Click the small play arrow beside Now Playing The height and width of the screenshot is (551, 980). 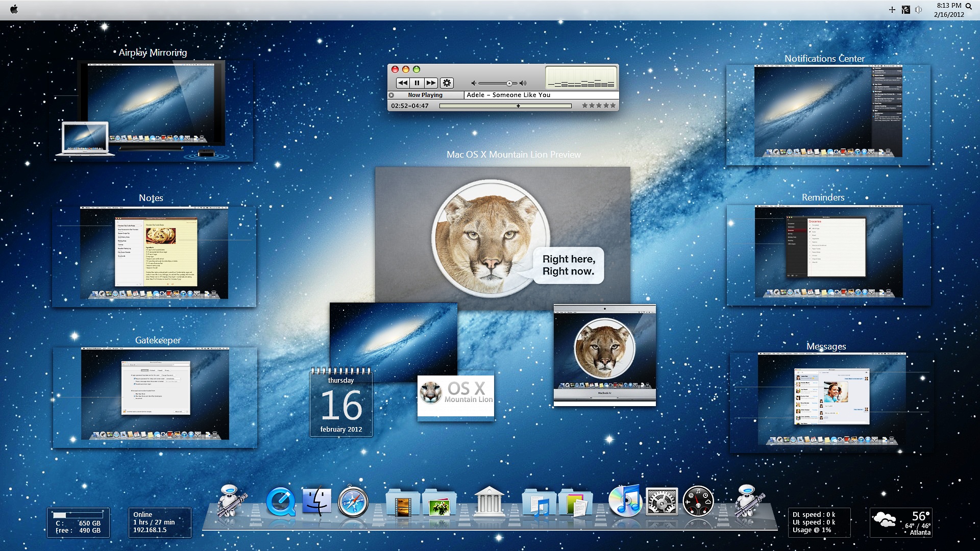(391, 95)
